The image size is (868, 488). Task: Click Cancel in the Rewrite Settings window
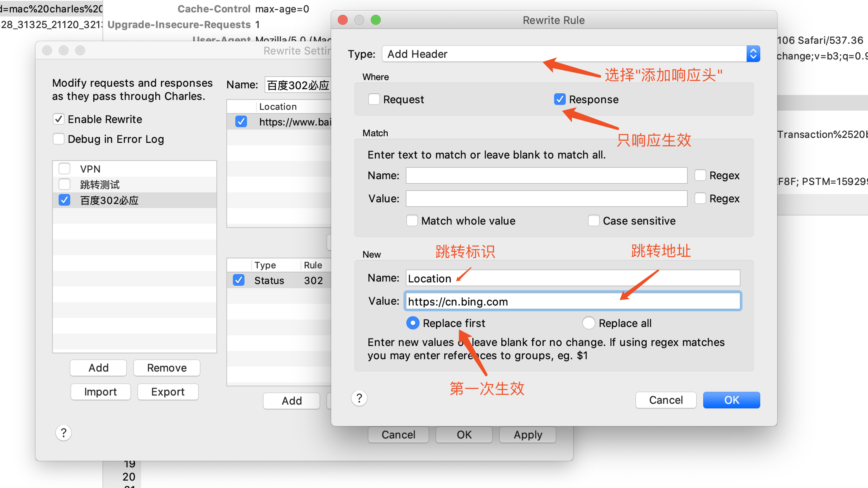click(398, 435)
